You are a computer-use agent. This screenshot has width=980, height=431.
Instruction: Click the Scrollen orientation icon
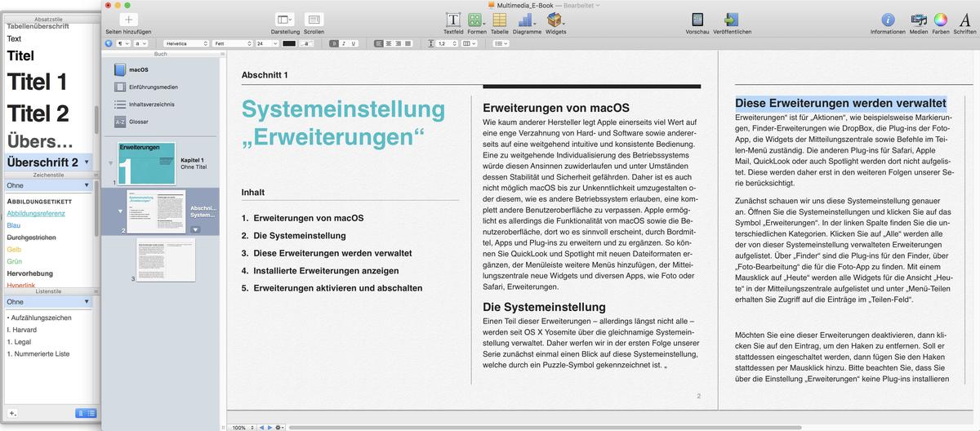(x=314, y=20)
